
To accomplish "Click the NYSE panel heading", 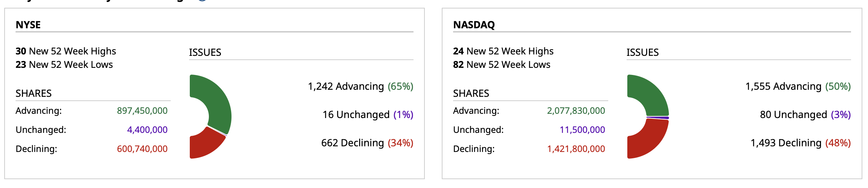I will point(28,25).
